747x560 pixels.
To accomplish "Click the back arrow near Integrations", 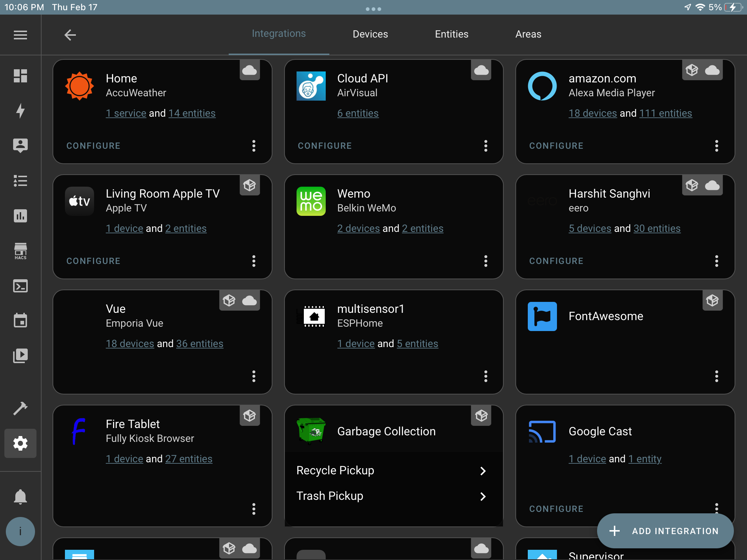I will pos(70,35).
